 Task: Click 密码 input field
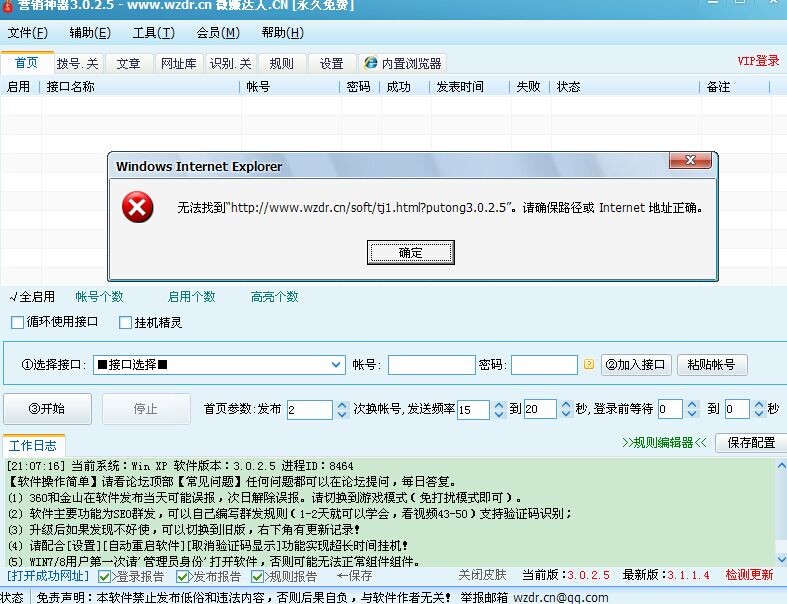click(x=545, y=365)
